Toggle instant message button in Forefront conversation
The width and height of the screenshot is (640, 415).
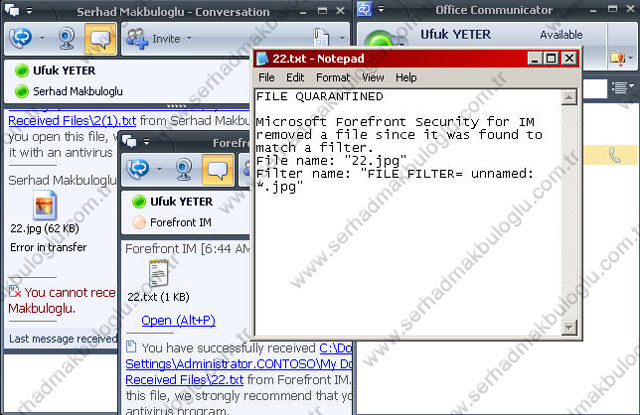pyautogui.click(x=218, y=169)
